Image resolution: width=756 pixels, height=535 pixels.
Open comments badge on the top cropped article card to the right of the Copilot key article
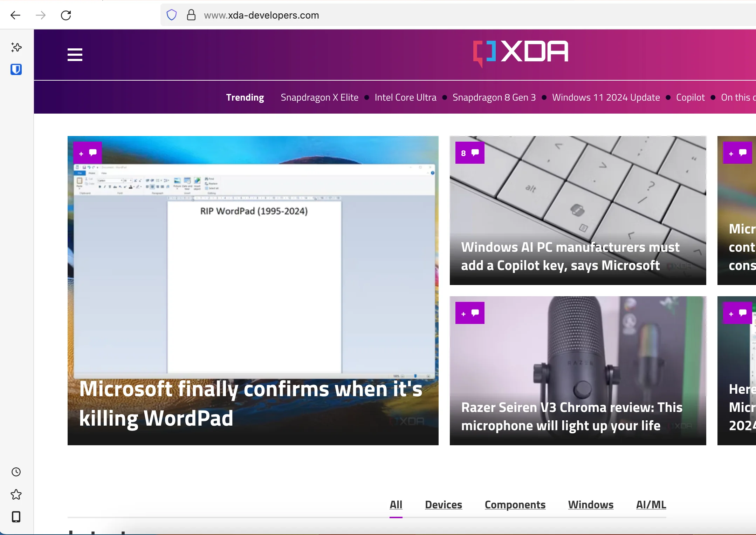tap(737, 153)
